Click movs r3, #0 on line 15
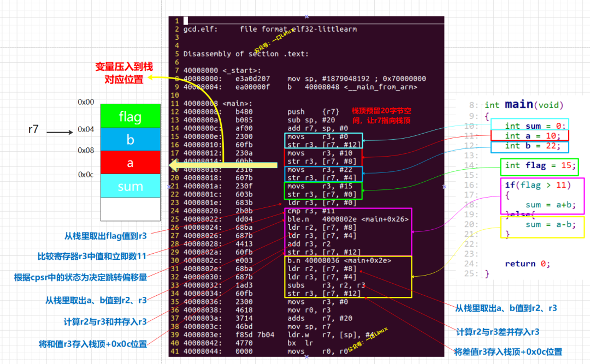 click(x=317, y=136)
